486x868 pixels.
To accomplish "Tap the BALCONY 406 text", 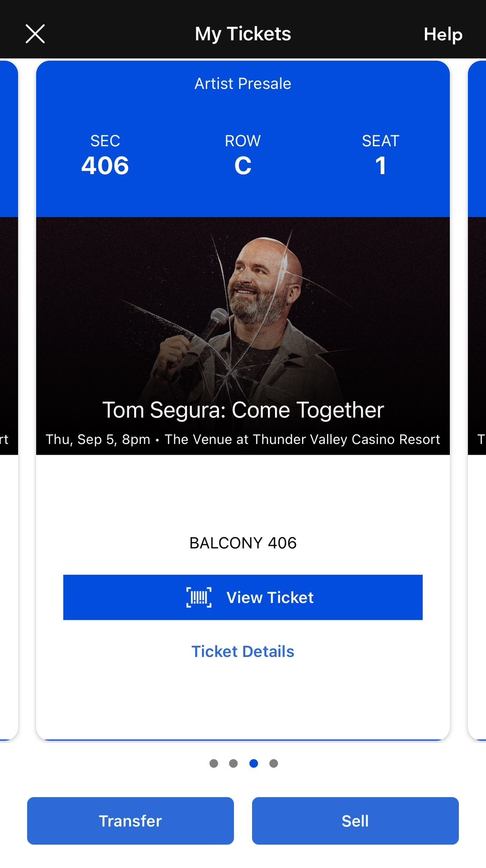I will [x=243, y=543].
